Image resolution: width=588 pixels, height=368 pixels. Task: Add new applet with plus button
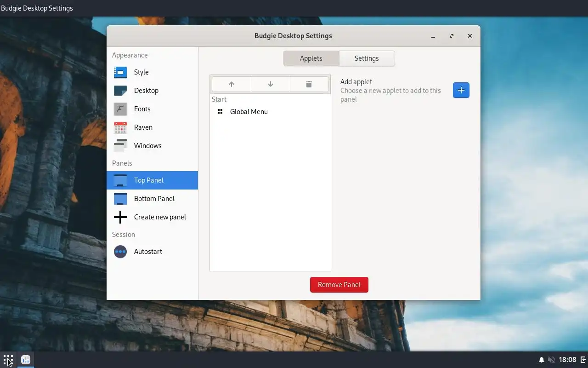[x=461, y=90]
